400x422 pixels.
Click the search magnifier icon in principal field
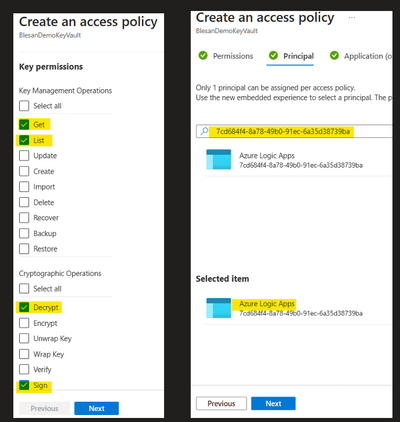click(204, 131)
